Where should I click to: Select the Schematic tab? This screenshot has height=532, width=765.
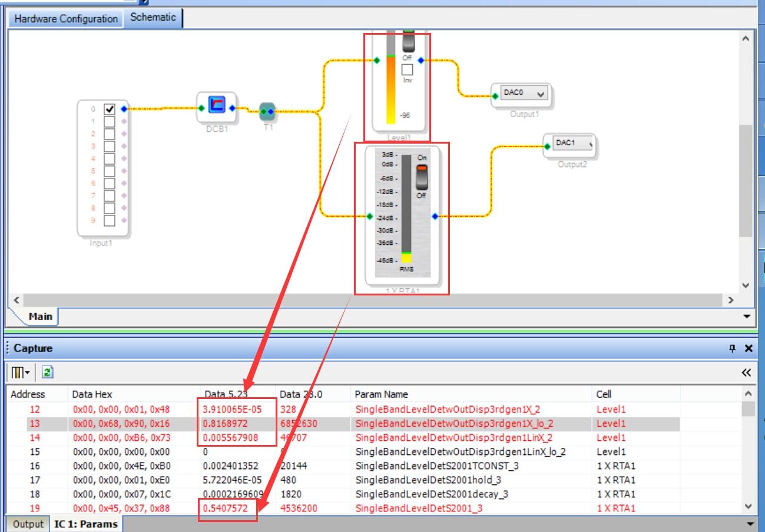153,18
